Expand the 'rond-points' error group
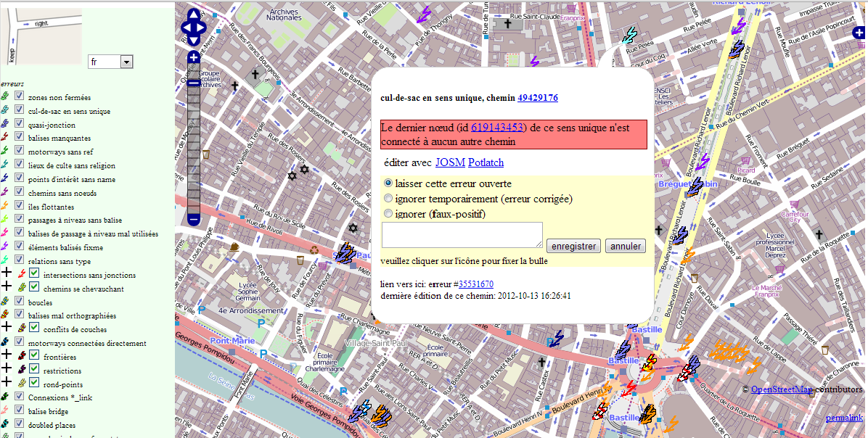This screenshot has height=438, width=868. [7, 384]
